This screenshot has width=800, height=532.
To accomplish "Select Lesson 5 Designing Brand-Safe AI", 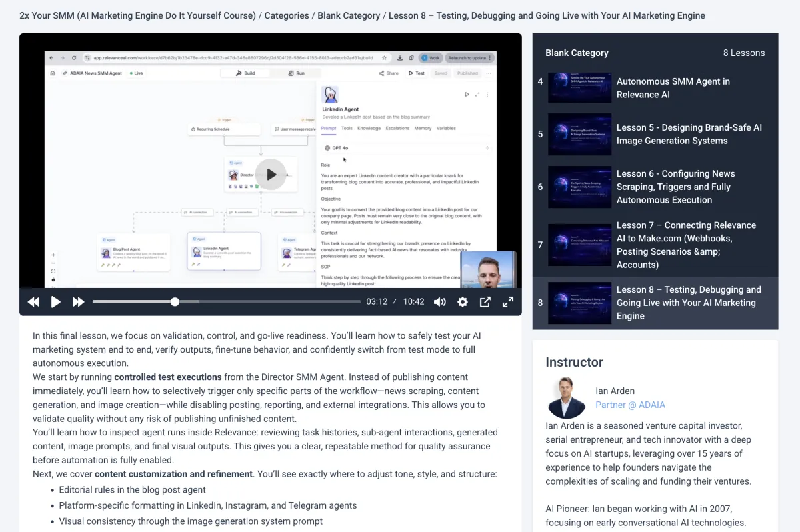I will pyautogui.click(x=655, y=134).
